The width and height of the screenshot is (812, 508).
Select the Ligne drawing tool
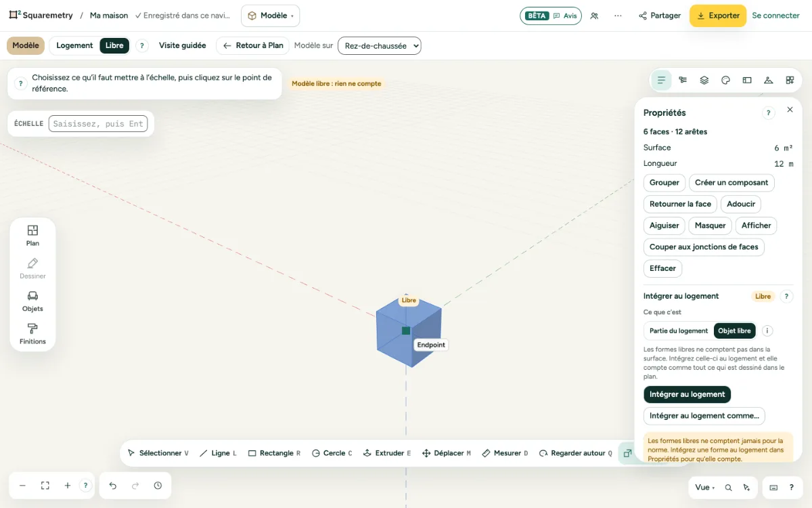point(218,453)
